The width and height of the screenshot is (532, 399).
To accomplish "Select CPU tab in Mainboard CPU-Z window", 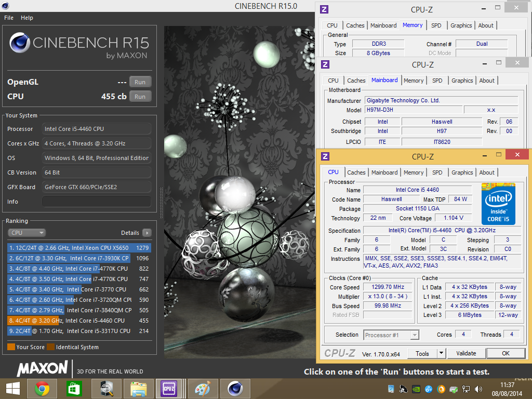I will [x=333, y=81].
